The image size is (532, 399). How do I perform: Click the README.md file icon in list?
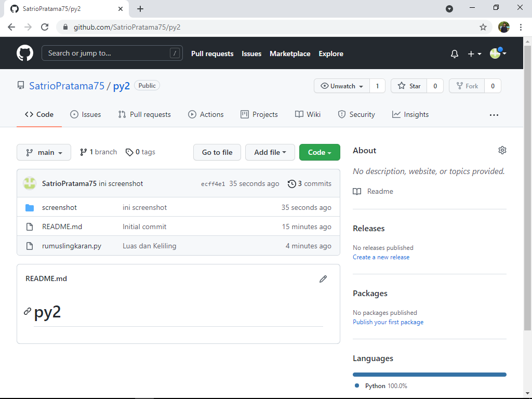click(30, 227)
